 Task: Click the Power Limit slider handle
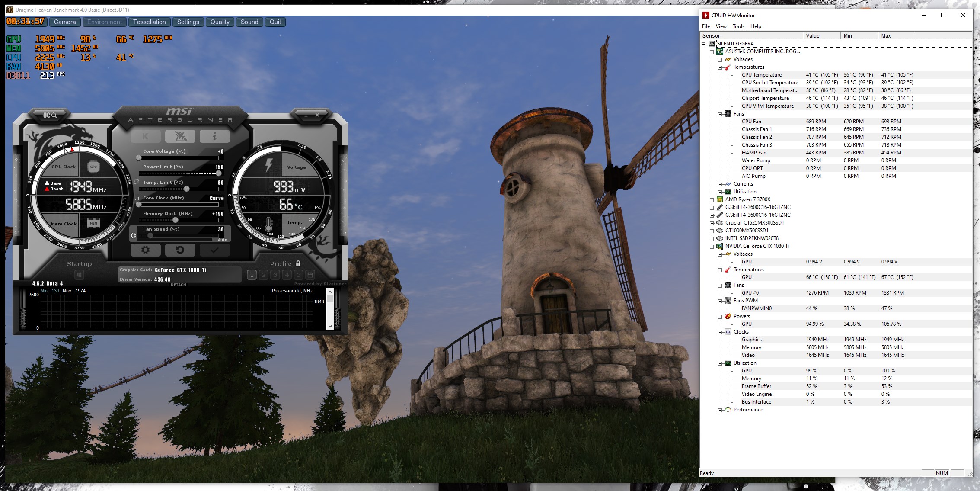point(219,173)
